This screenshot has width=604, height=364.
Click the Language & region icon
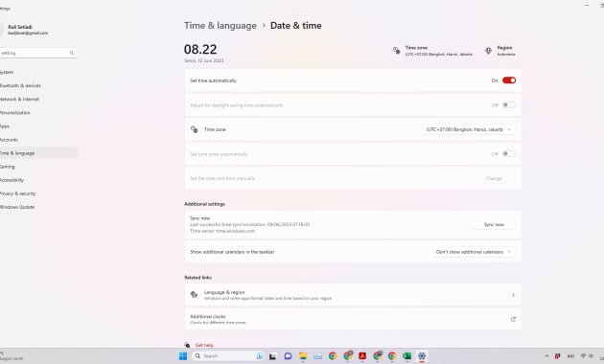(194, 295)
